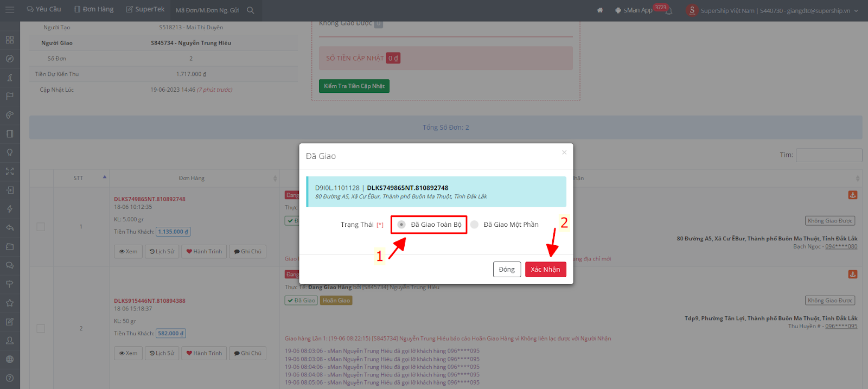Click the lightning bolt icon in sidebar
The width and height of the screenshot is (868, 389).
pyautogui.click(x=10, y=209)
